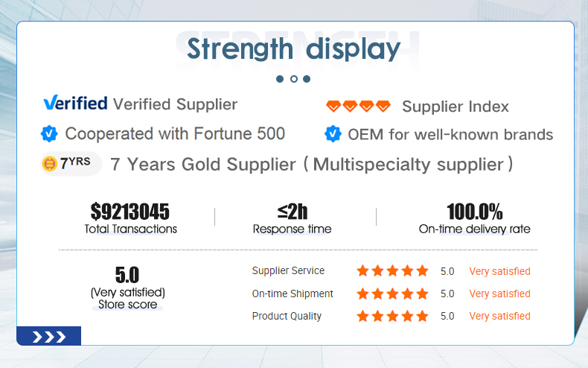
Task: Click the blue Verified logo
Action: (x=75, y=103)
